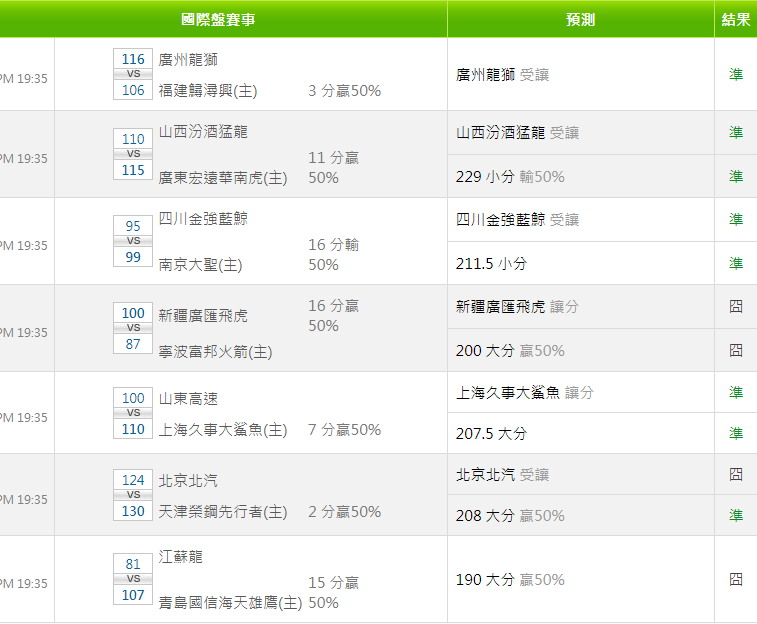Select team 廣東宏遠華南虎(主)
757x624 pixels.
click(223, 178)
